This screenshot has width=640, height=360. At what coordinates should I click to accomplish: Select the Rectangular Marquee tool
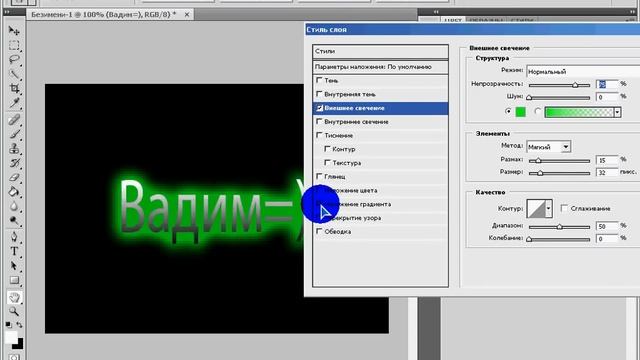coord(14,45)
